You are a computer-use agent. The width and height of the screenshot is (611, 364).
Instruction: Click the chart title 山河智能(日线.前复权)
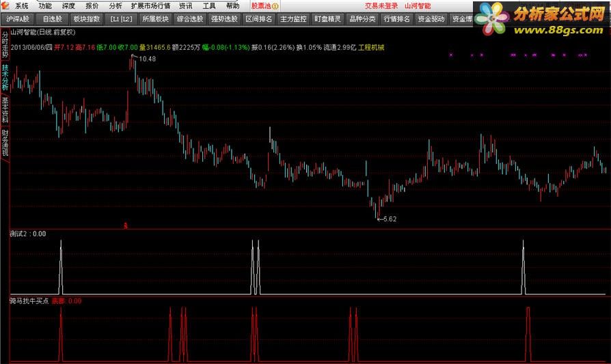tap(43, 32)
